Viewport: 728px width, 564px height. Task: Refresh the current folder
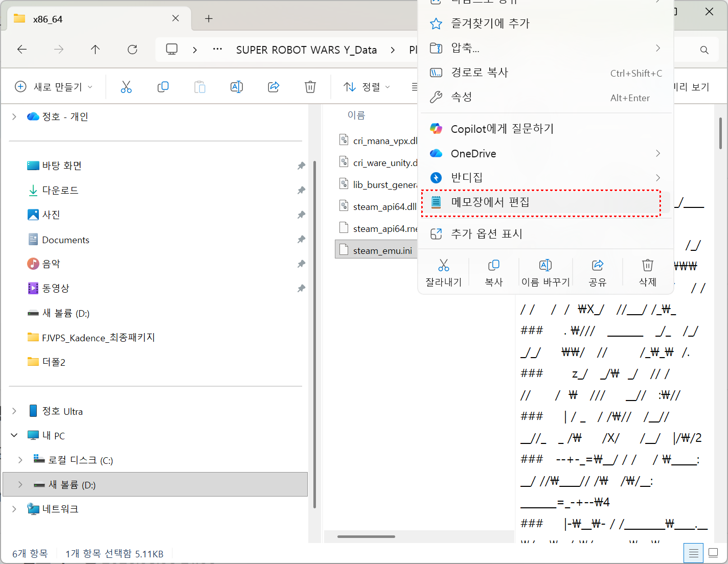132,50
